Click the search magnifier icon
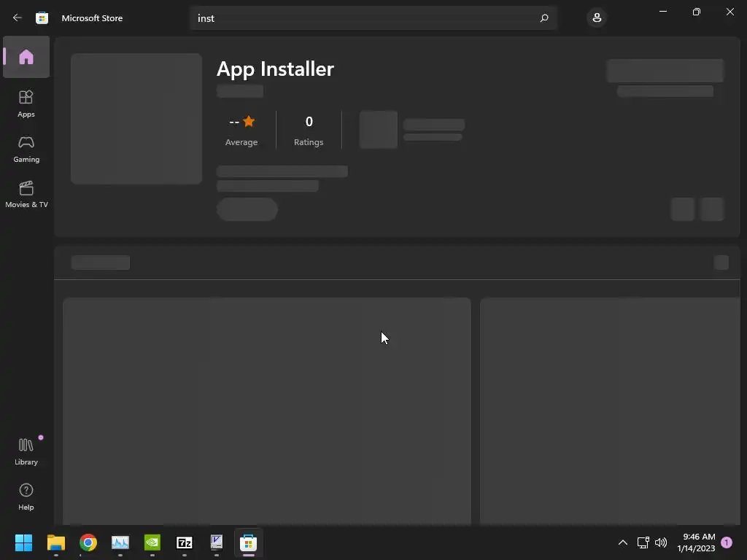The image size is (747, 560). (x=544, y=18)
